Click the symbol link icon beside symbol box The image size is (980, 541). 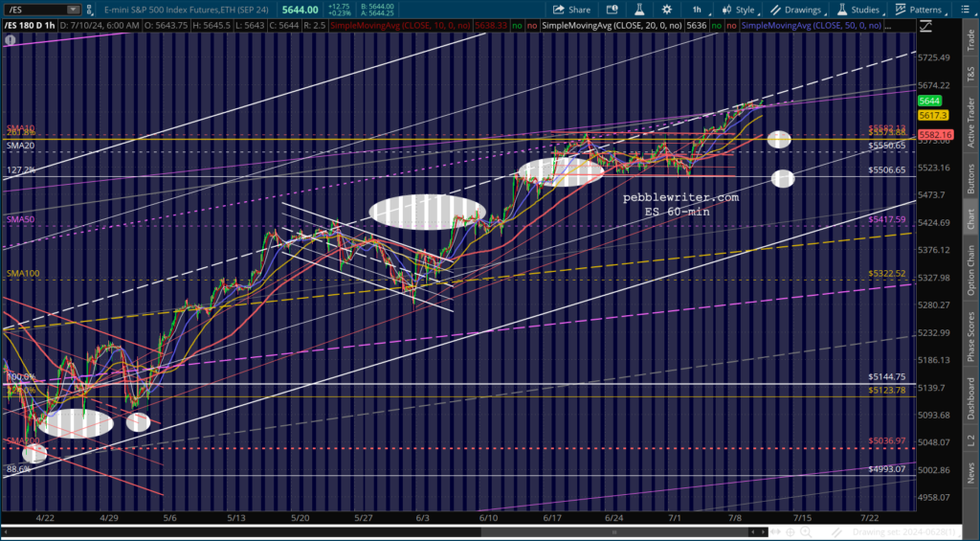pos(89,10)
